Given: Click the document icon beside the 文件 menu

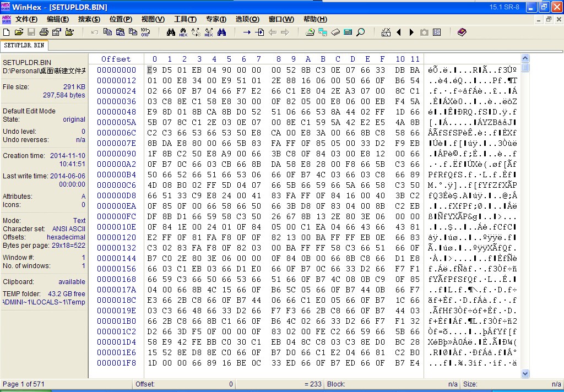Looking at the screenshot, I should point(7,19).
